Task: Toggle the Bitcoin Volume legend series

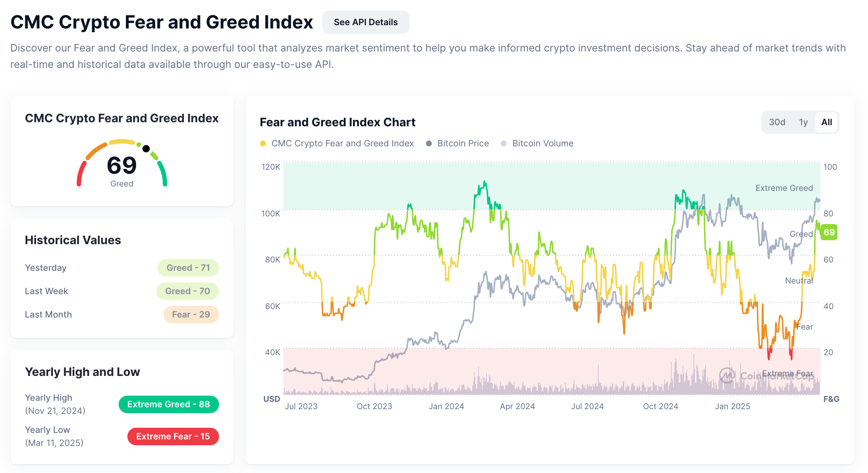Action: coord(542,143)
